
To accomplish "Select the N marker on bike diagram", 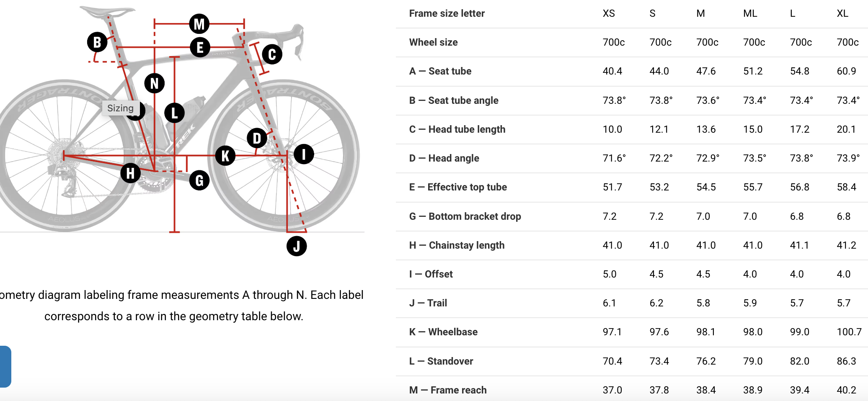I will [155, 83].
